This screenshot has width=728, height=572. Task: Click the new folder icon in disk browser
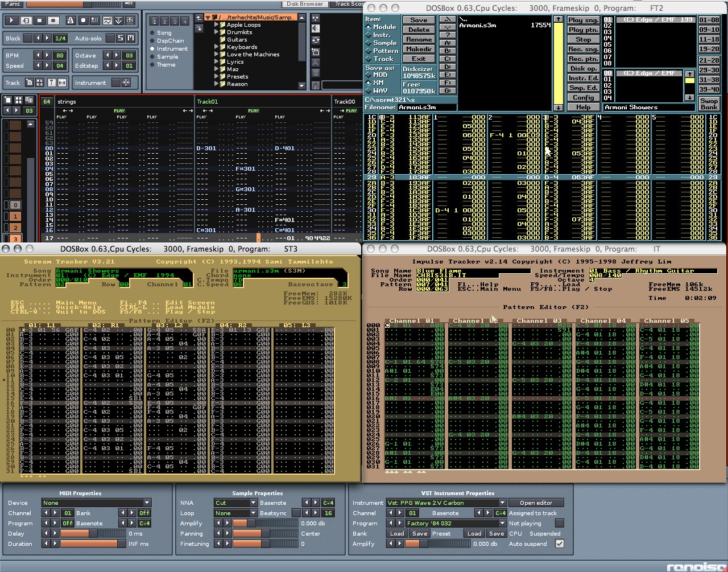pyautogui.click(x=316, y=52)
